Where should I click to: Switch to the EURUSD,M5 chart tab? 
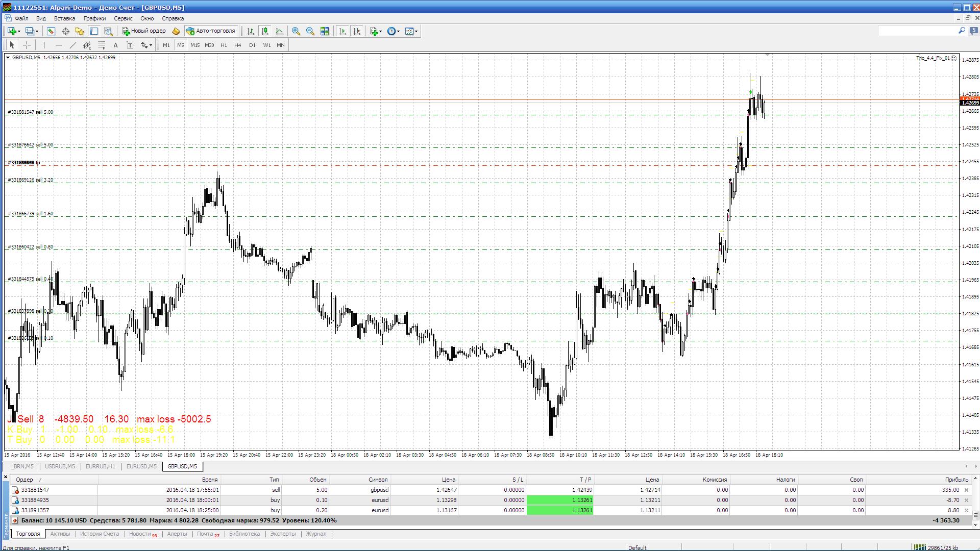[x=141, y=466]
